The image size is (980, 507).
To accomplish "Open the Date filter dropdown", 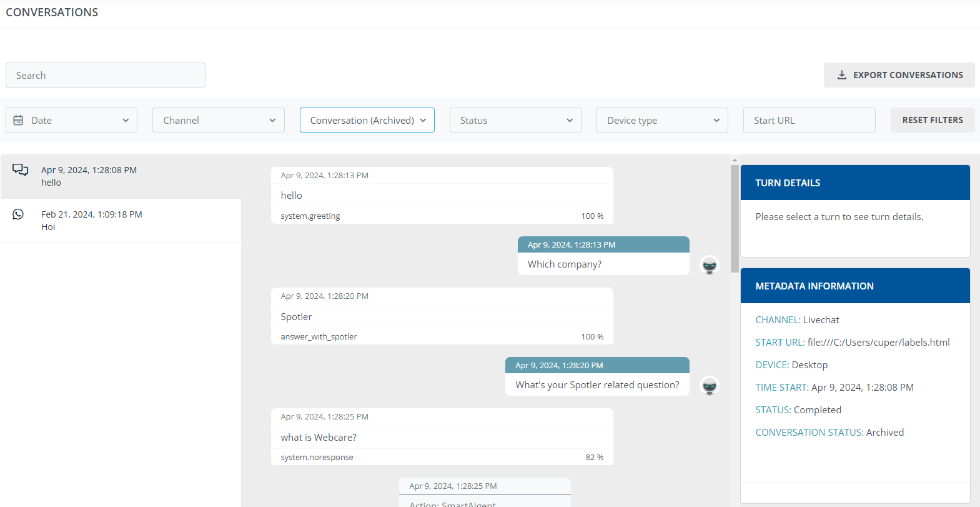I will (x=72, y=120).
